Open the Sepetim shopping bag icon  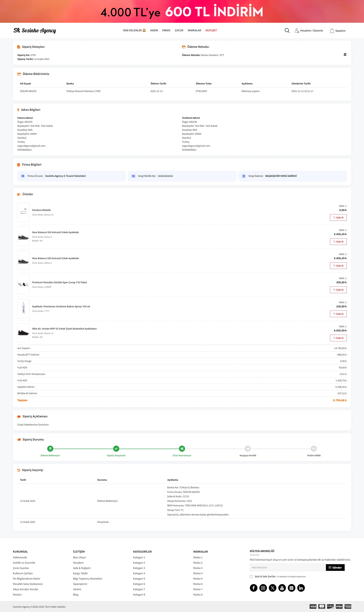click(x=332, y=31)
